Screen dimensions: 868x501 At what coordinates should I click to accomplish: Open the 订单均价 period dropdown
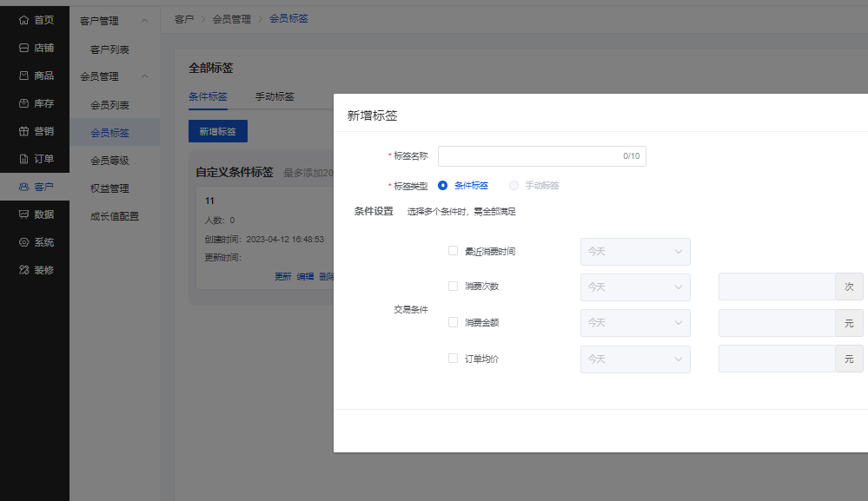[635, 359]
